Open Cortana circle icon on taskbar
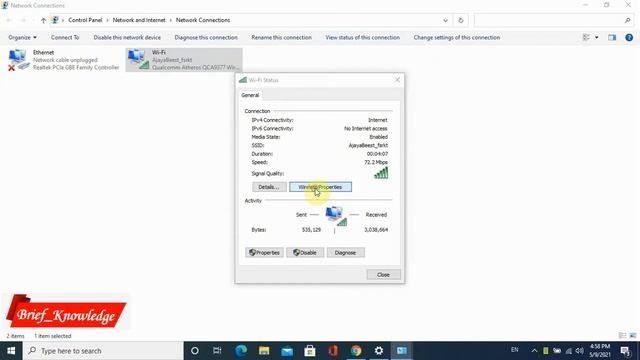Image resolution: width=640 pixels, height=360 pixels. pyautogui.click(x=195, y=351)
